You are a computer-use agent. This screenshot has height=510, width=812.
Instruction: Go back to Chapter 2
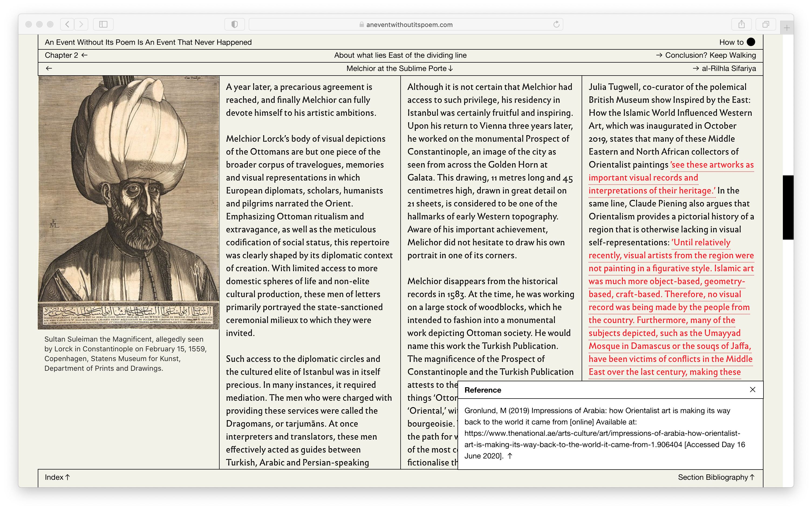point(66,55)
